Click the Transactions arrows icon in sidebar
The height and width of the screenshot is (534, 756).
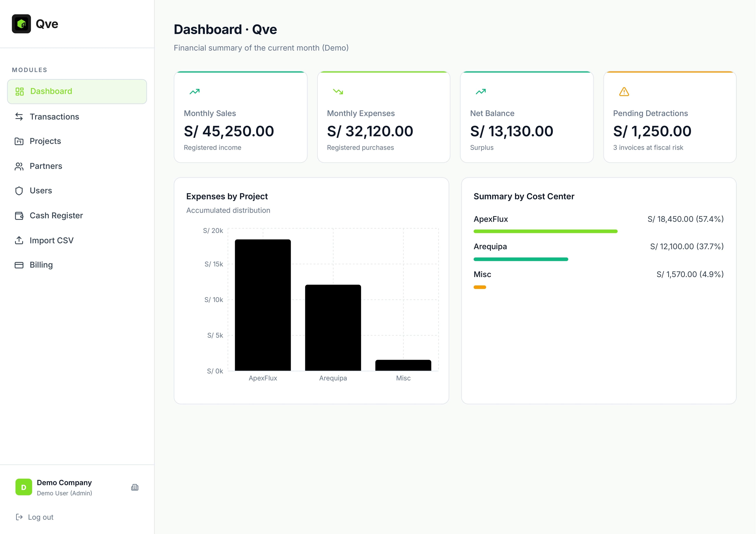(19, 116)
